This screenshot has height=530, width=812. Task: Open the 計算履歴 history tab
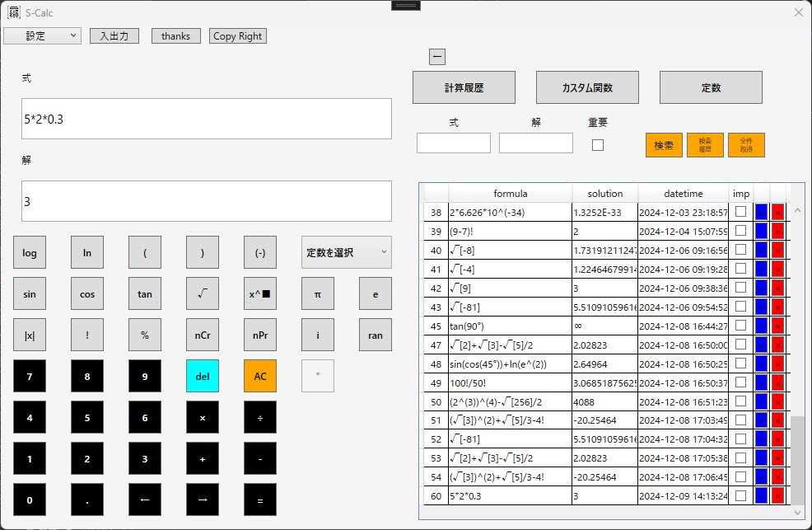(464, 87)
